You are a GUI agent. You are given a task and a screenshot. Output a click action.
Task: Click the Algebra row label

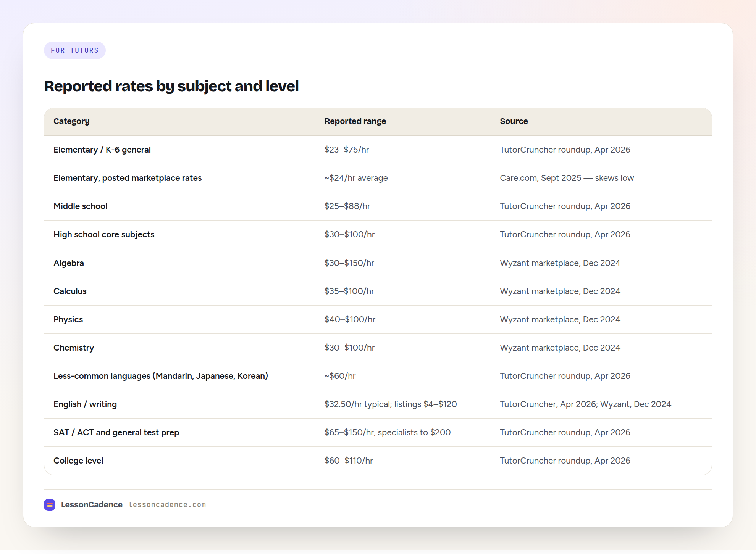(x=69, y=263)
